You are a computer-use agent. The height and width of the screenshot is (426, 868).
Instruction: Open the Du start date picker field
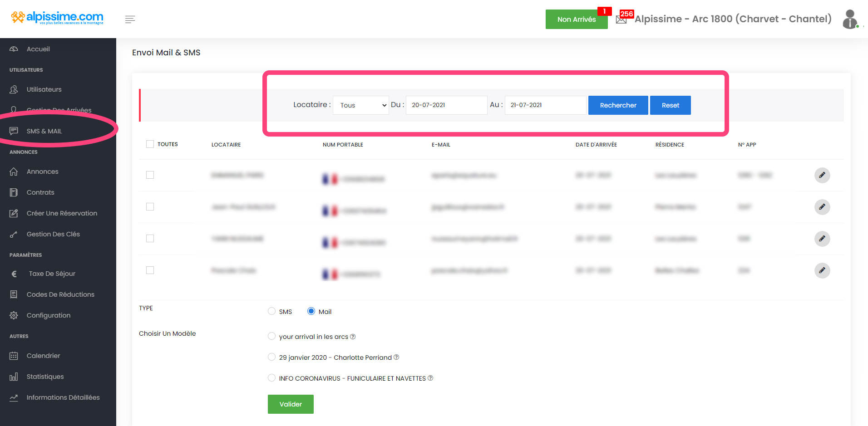click(x=446, y=105)
